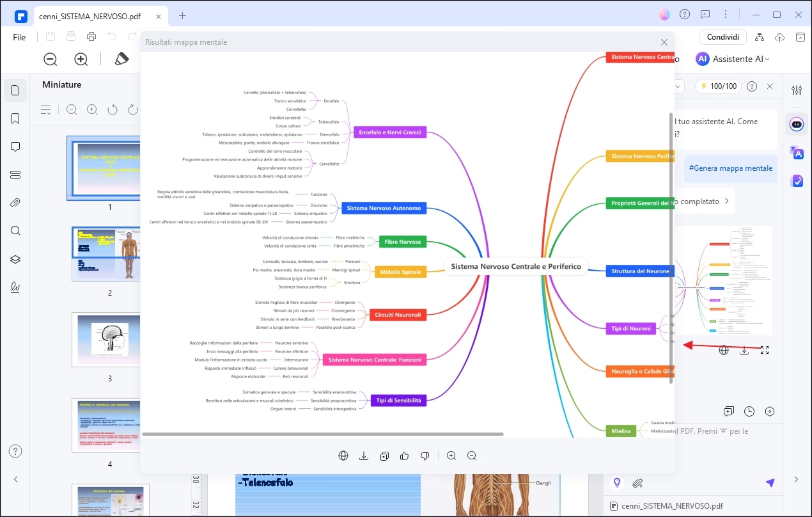Open the comments sidebar panel
The image size is (812, 517).
tap(15, 147)
